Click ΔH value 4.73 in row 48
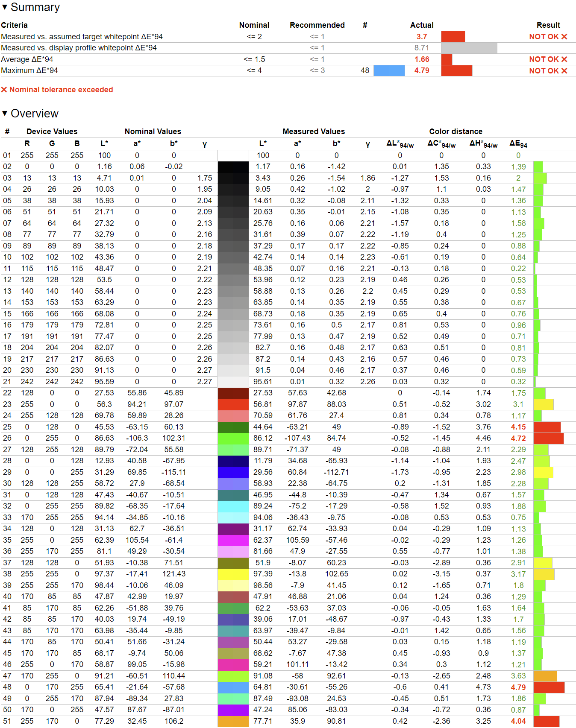Image resolution: width=576 pixels, height=728 pixels. [x=483, y=687]
